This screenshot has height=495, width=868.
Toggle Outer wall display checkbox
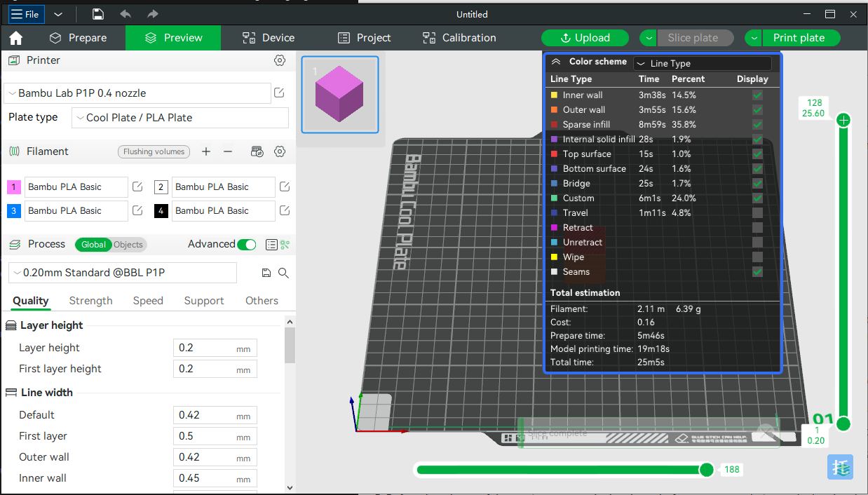[757, 109]
